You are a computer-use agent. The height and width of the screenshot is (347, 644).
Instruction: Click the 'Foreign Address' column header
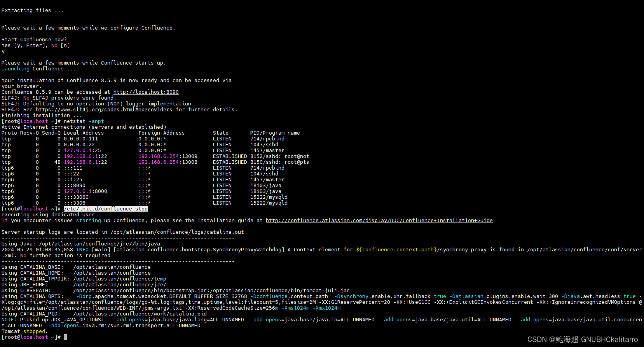(161, 133)
